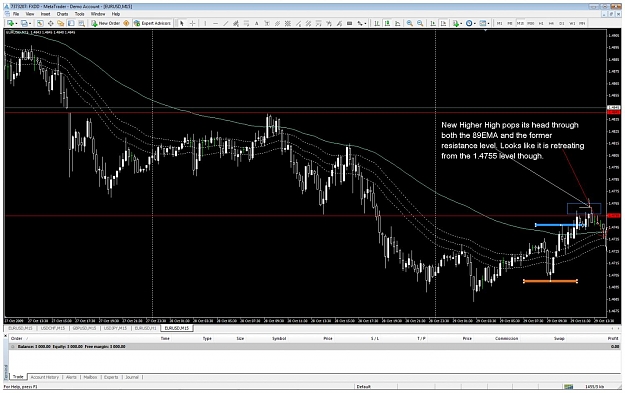Switch chart to Bar Chart mode

pos(376,23)
